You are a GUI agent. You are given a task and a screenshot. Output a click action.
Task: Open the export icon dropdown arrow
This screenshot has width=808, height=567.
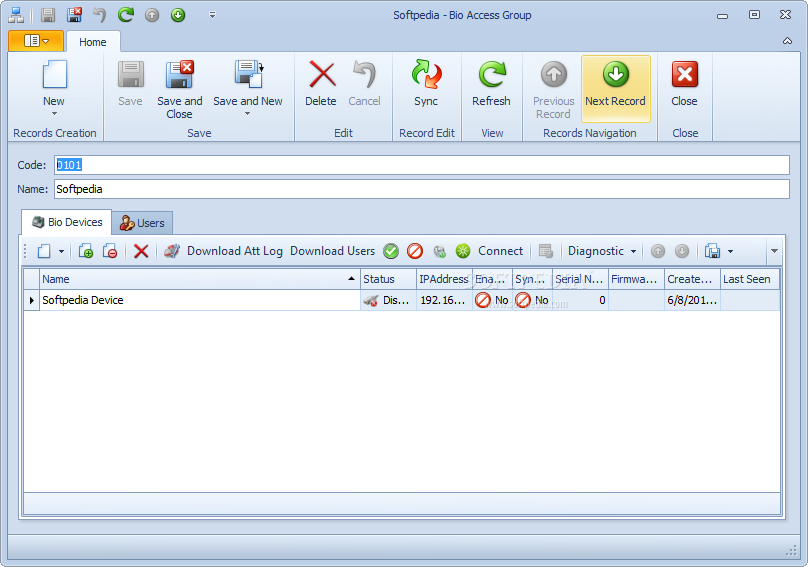point(730,252)
